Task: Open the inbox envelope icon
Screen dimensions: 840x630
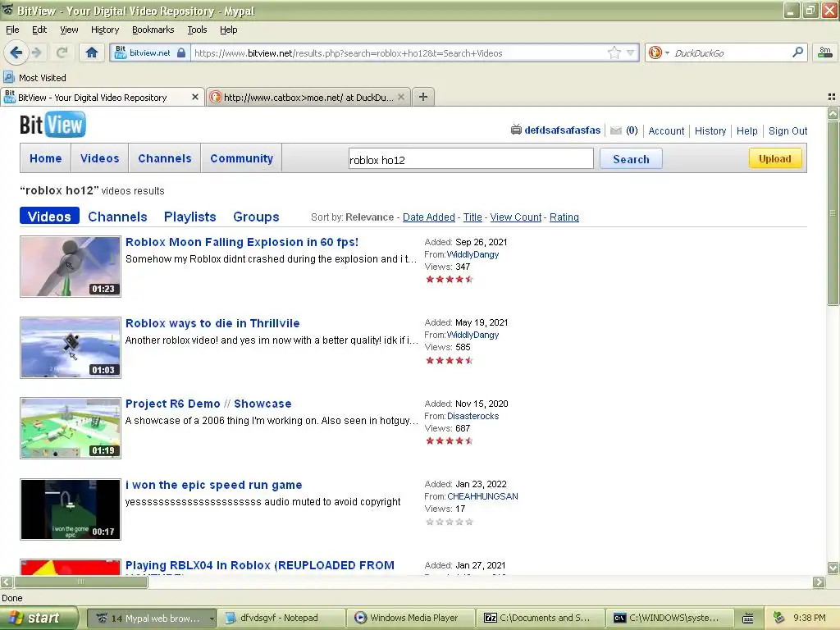Action: tap(616, 130)
